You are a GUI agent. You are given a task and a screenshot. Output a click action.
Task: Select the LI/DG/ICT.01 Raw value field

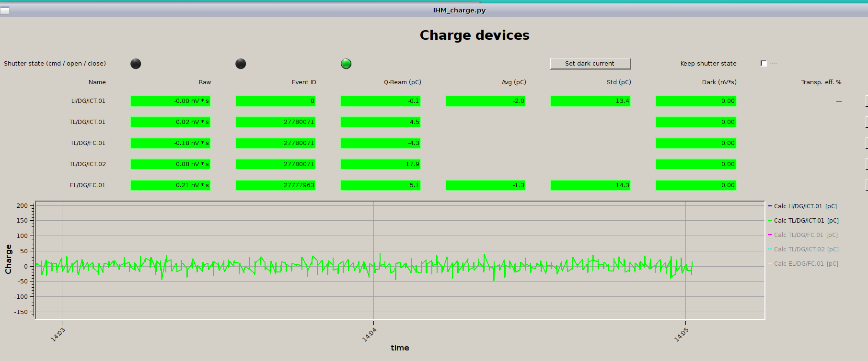[x=170, y=101]
